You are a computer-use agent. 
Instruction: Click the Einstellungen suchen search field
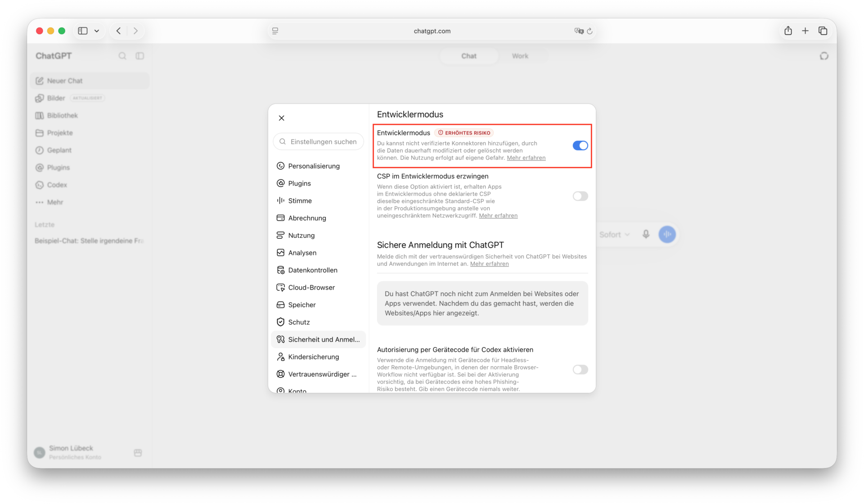(x=319, y=142)
